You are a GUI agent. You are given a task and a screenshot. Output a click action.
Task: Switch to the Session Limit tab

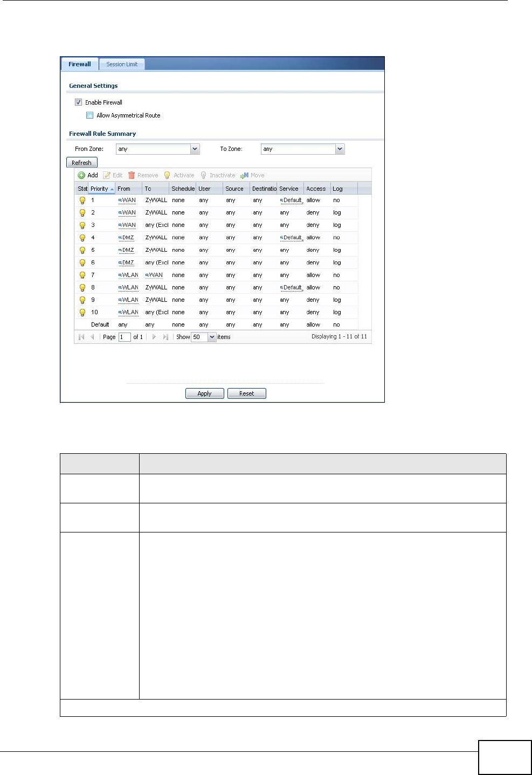coord(122,64)
